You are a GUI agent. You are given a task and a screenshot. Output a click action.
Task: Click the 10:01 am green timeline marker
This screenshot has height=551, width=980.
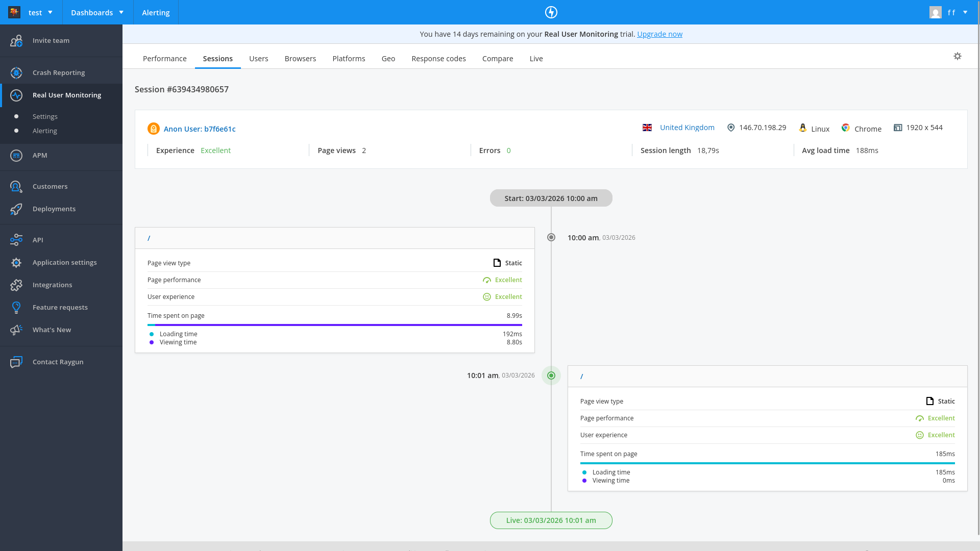(551, 375)
